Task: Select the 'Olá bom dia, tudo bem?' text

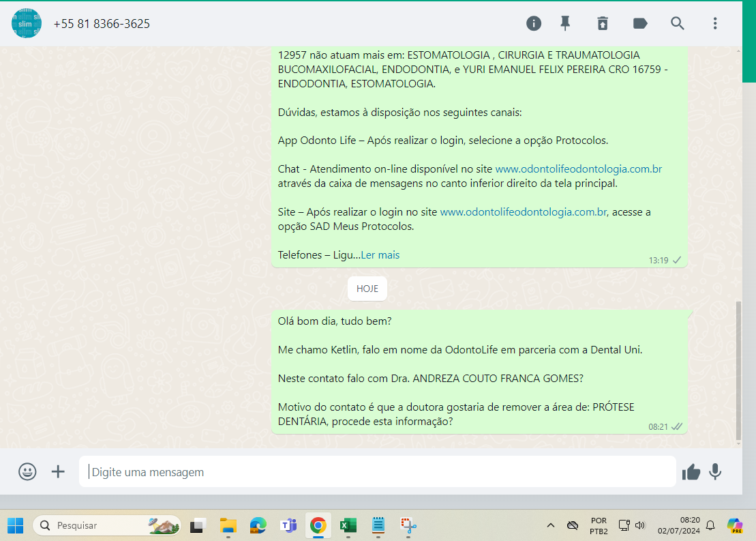Action: (335, 321)
